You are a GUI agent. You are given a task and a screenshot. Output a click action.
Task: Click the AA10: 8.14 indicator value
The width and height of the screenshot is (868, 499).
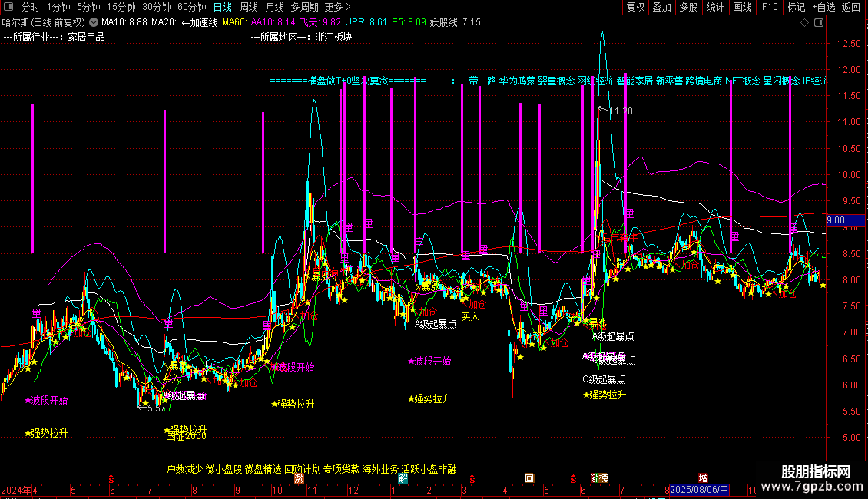click(x=273, y=23)
